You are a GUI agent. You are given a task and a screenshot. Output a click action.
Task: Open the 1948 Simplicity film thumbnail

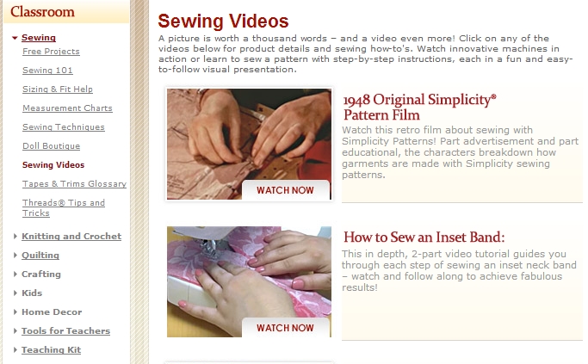point(249,144)
